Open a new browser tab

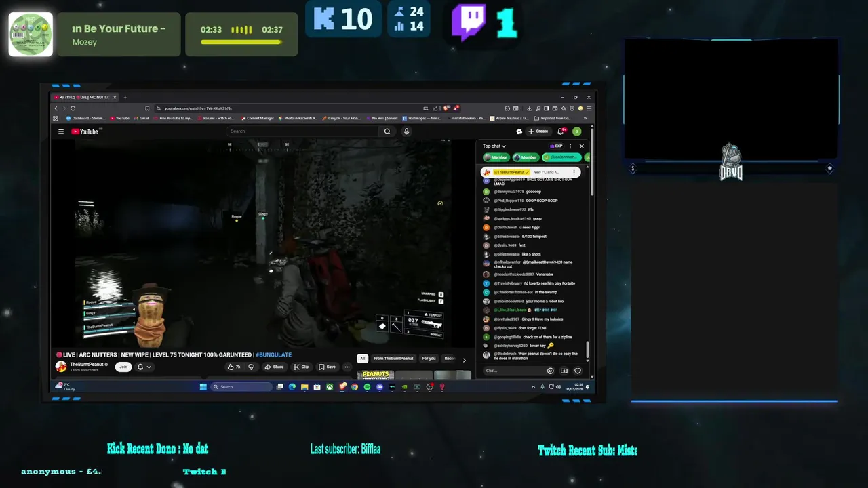tap(125, 97)
